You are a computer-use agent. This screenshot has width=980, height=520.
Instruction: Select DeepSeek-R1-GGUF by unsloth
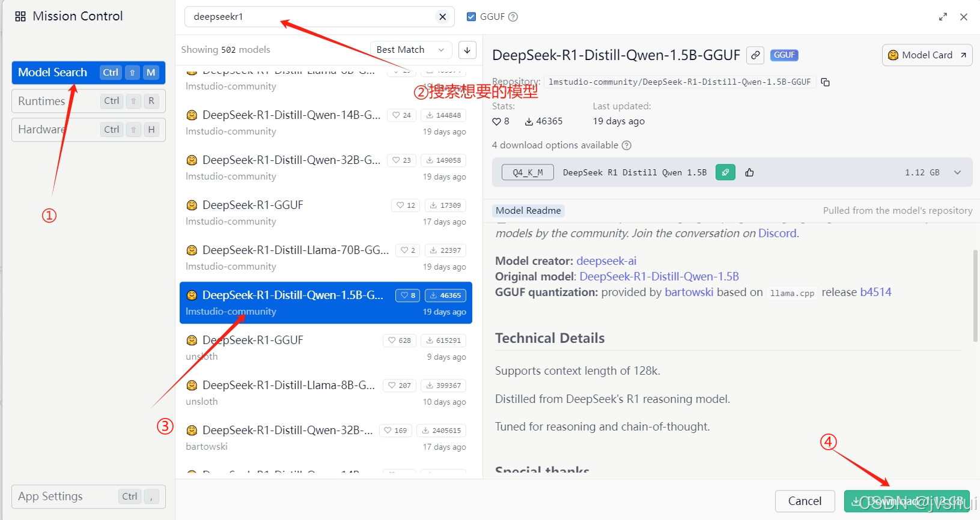point(326,348)
